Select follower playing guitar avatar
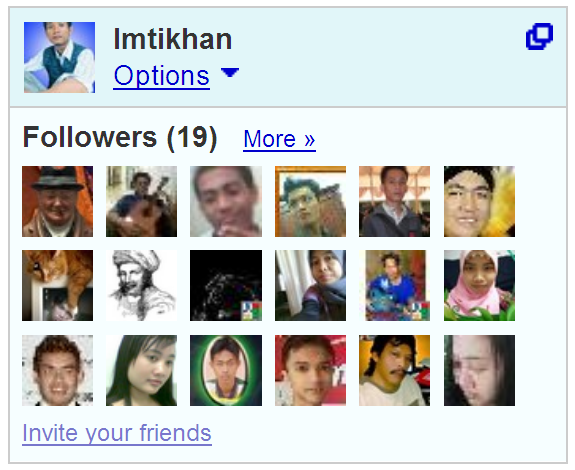 (142, 201)
